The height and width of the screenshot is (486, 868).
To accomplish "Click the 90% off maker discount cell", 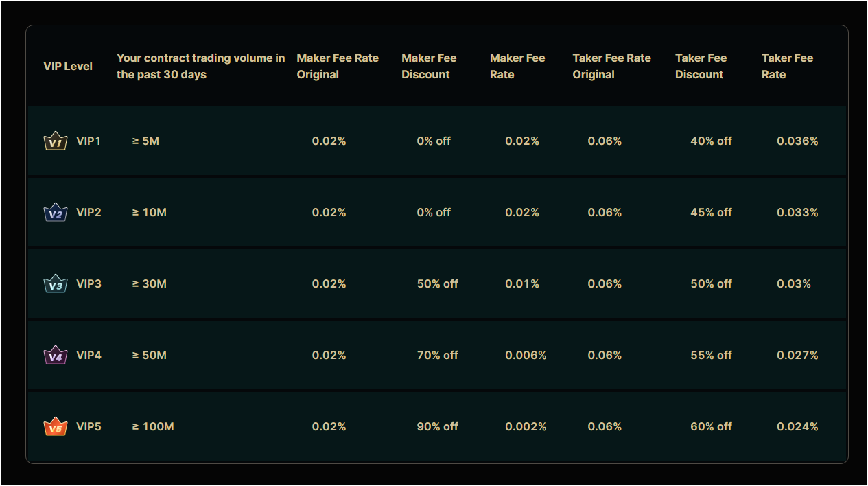I will 438,426.
